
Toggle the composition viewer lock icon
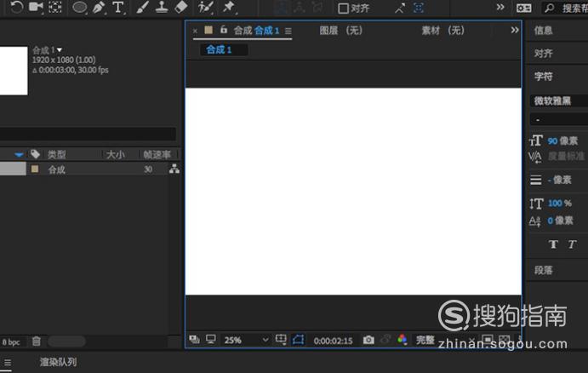coord(224,29)
